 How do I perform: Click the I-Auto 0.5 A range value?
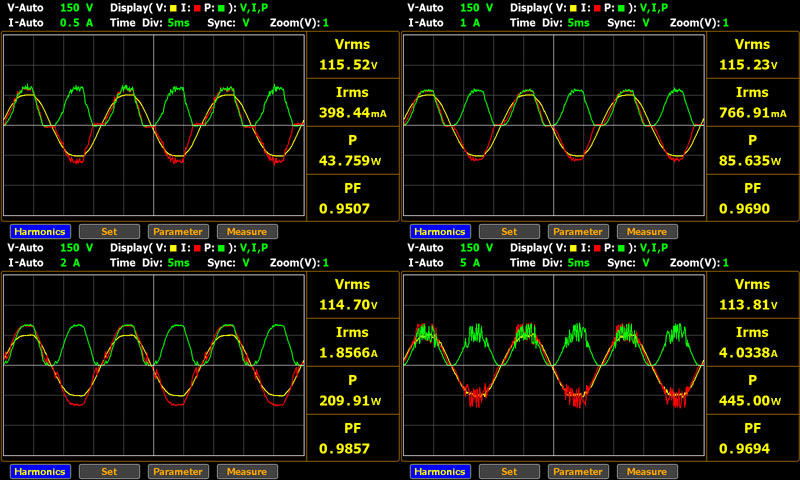click(x=77, y=23)
